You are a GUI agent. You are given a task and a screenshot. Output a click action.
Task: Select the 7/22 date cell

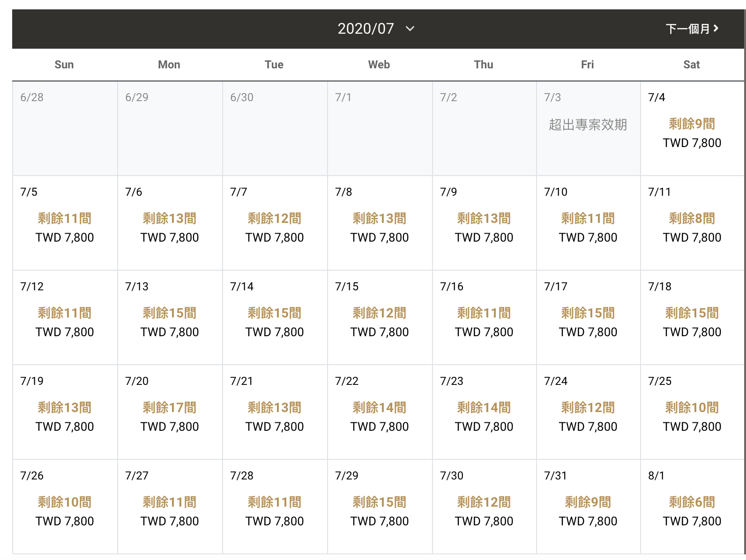(x=380, y=413)
